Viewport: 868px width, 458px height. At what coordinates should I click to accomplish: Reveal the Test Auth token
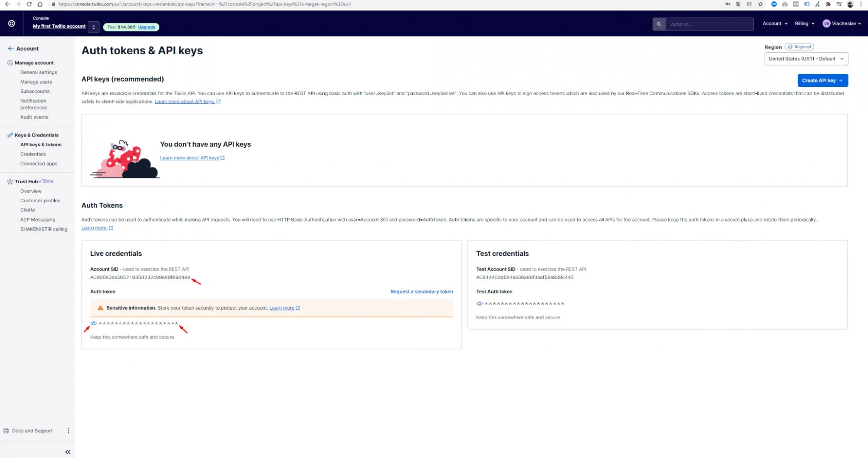pos(479,303)
